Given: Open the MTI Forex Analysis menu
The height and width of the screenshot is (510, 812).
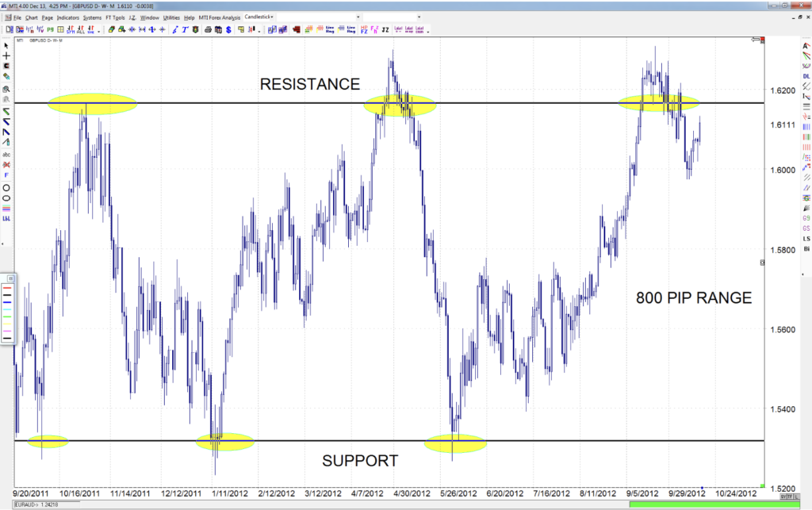Looking at the screenshot, I should 220,17.
